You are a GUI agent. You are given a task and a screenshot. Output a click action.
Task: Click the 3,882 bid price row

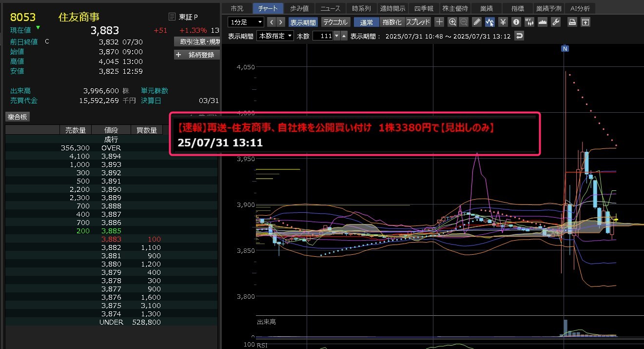coord(111,247)
